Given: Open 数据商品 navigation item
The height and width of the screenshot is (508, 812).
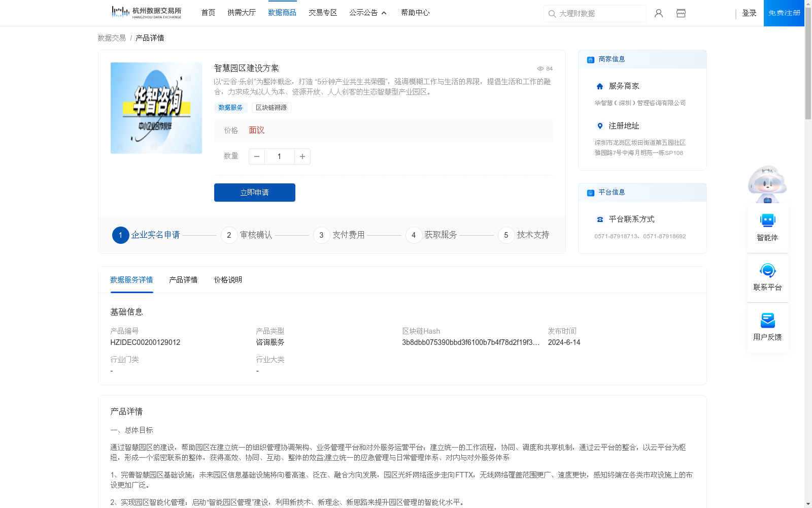Looking at the screenshot, I should click(x=282, y=13).
